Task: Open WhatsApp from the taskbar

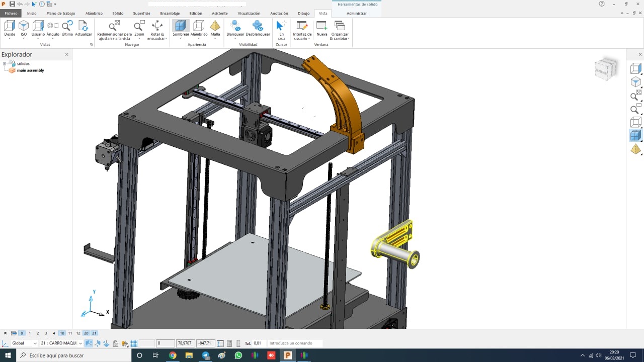Action: 238,355
